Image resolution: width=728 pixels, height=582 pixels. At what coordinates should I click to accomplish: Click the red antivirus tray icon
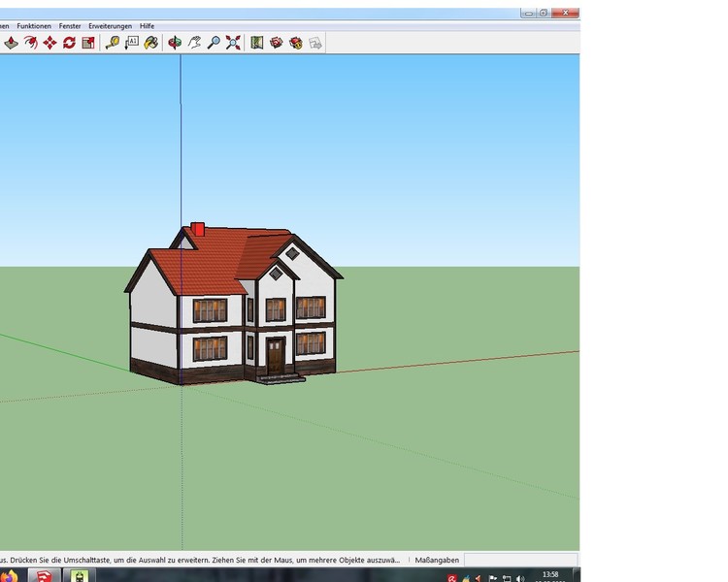451,578
